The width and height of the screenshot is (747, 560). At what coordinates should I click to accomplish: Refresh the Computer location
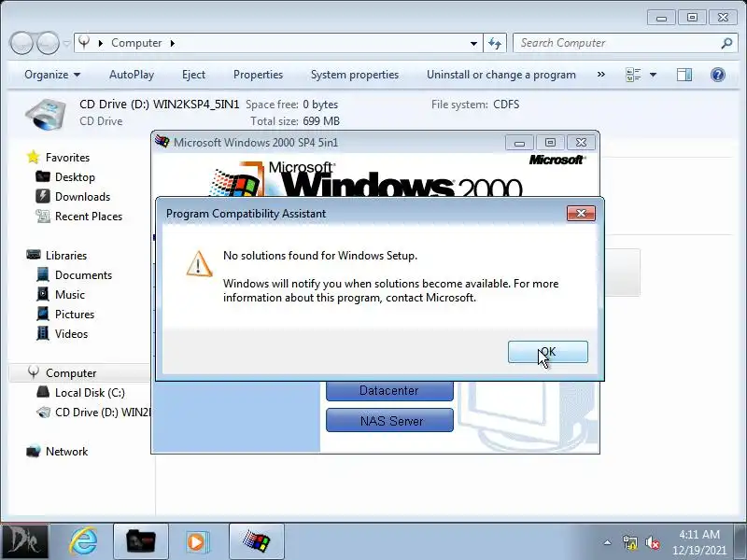[495, 43]
